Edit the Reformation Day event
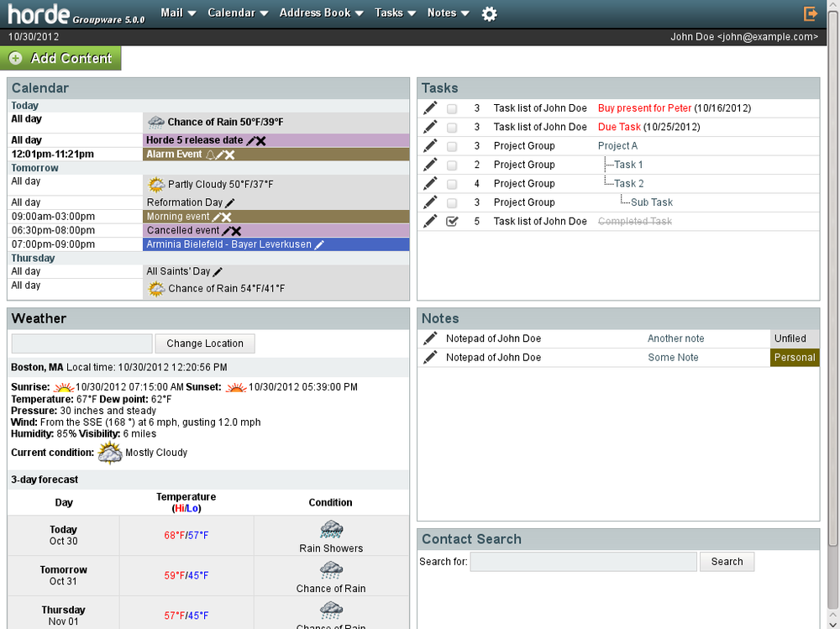The height and width of the screenshot is (629, 840). (230, 202)
